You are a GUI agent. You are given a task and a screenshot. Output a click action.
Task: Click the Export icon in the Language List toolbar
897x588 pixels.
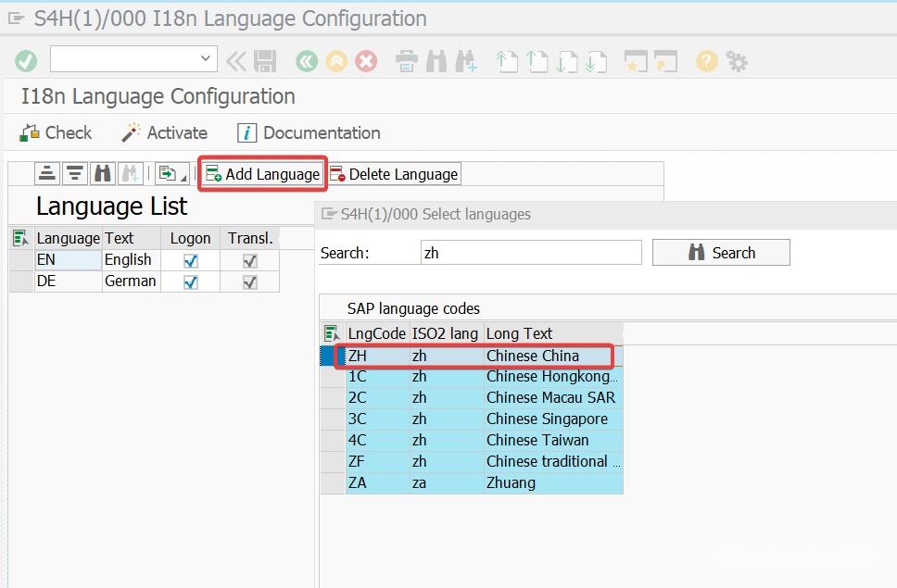point(167,173)
